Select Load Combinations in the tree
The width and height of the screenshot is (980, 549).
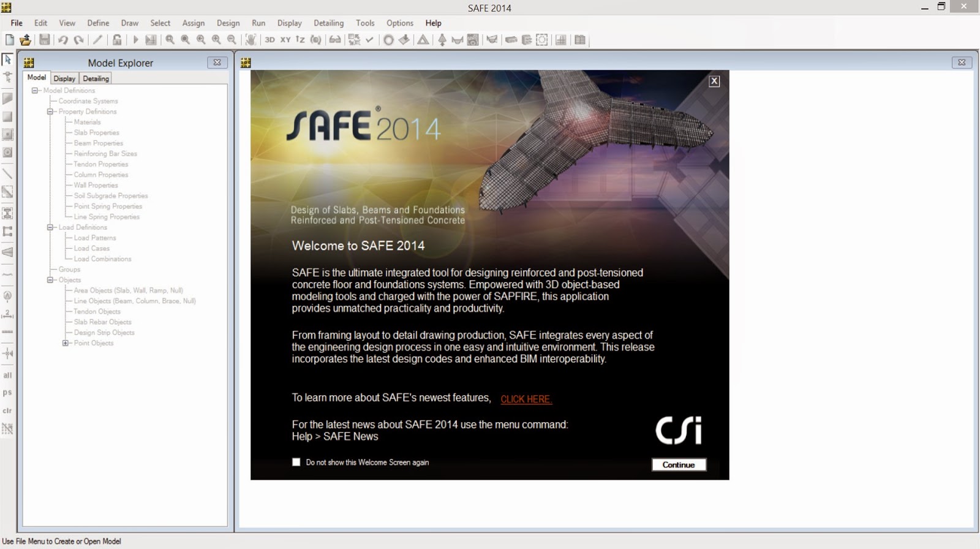(x=103, y=259)
